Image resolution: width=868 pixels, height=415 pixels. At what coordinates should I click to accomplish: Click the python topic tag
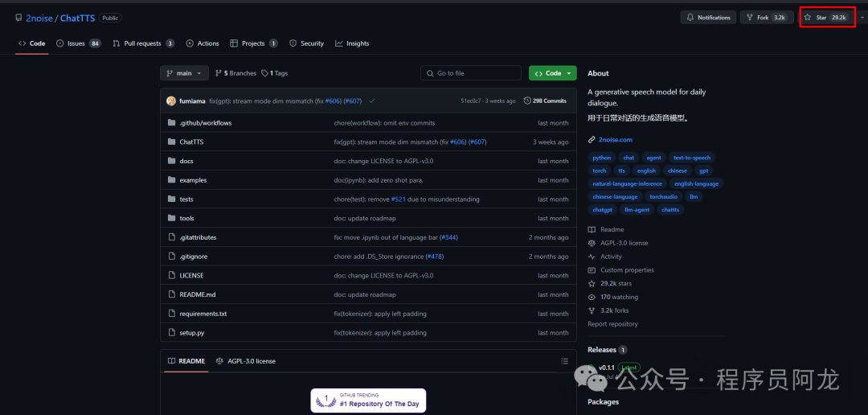602,158
